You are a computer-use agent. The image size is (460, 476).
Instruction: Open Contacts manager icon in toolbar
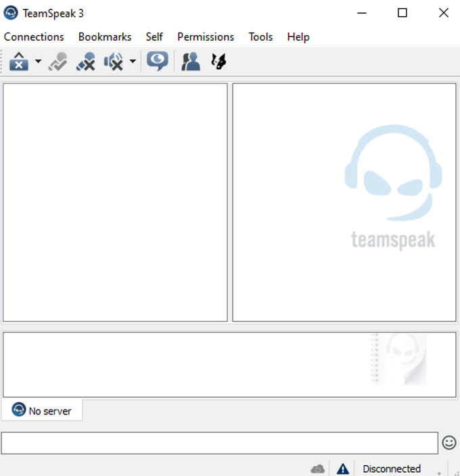191,62
